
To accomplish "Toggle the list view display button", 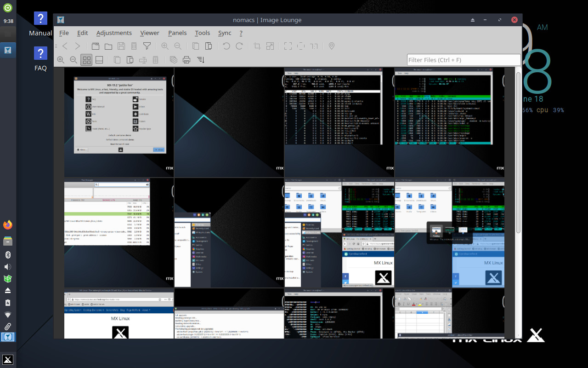I will pos(99,60).
